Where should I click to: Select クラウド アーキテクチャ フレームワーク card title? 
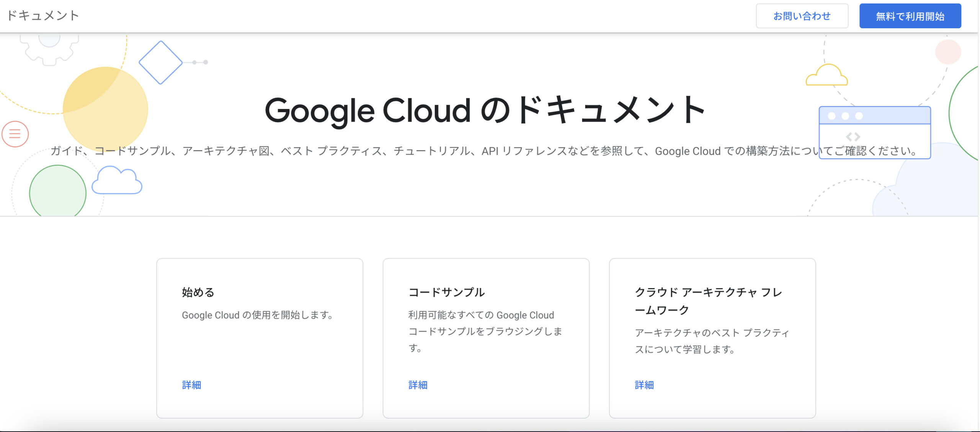(x=708, y=301)
